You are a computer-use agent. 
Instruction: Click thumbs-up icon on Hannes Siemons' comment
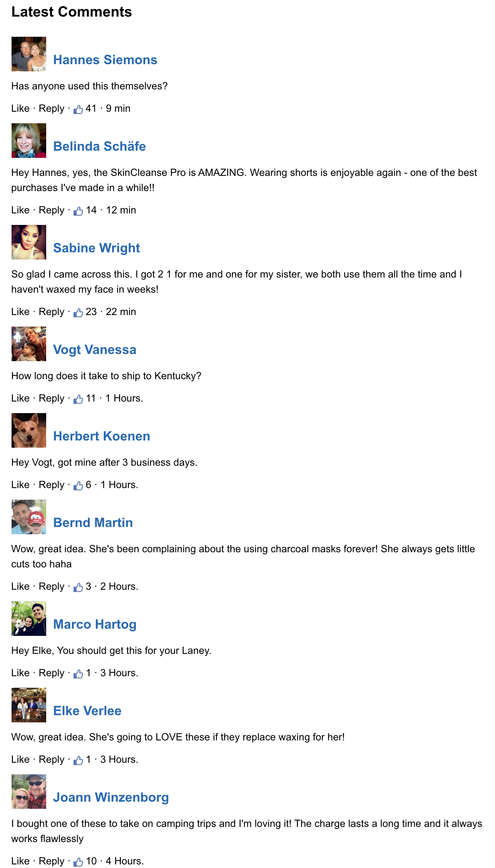pyautogui.click(x=78, y=109)
